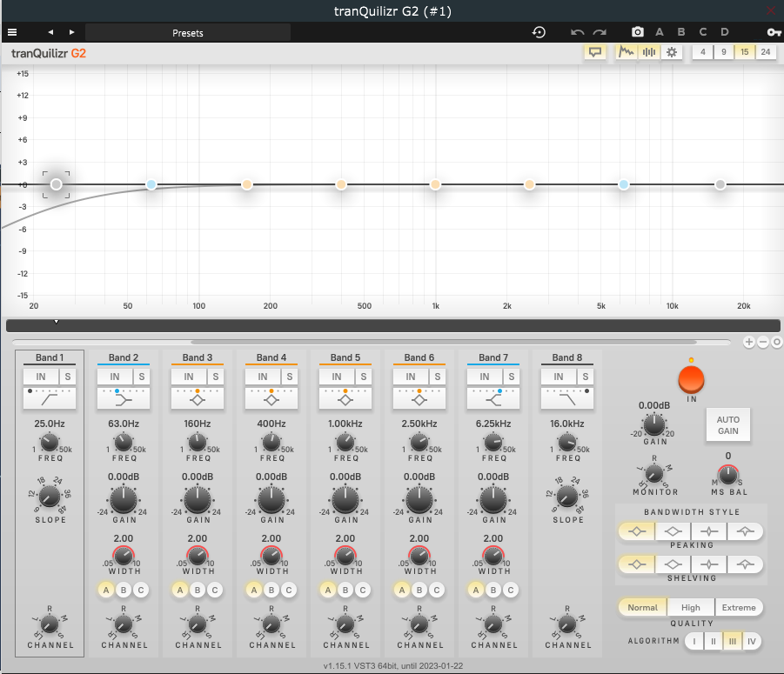Image resolution: width=784 pixels, height=674 pixels.
Task: Select first SHELVING bandwidth style icon
Action: (x=636, y=564)
